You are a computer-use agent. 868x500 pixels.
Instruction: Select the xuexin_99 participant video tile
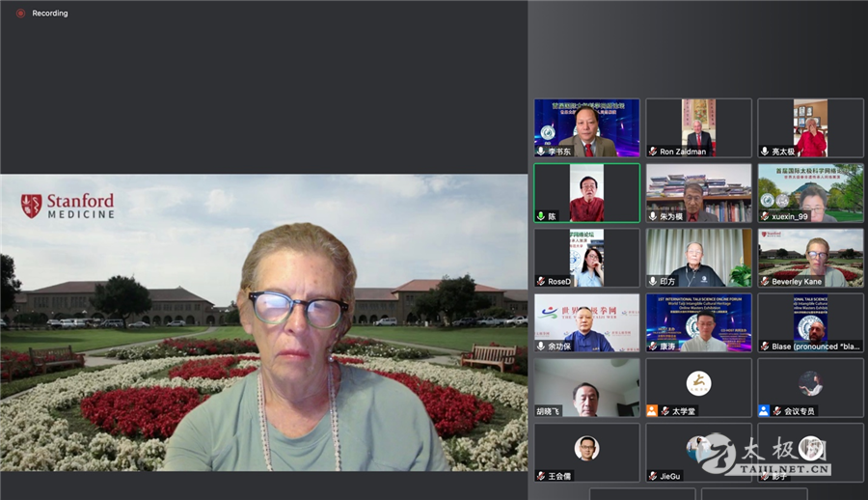tap(810, 192)
